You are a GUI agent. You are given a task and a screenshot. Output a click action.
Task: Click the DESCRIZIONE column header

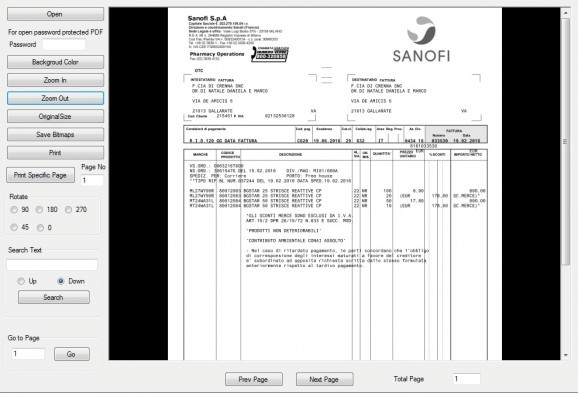290,154
